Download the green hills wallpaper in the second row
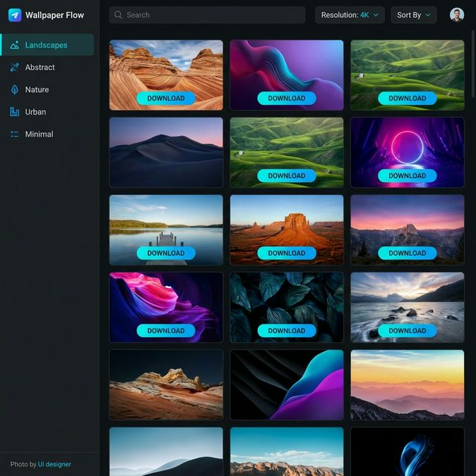The width and height of the screenshot is (476, 476). coord(286,176)
